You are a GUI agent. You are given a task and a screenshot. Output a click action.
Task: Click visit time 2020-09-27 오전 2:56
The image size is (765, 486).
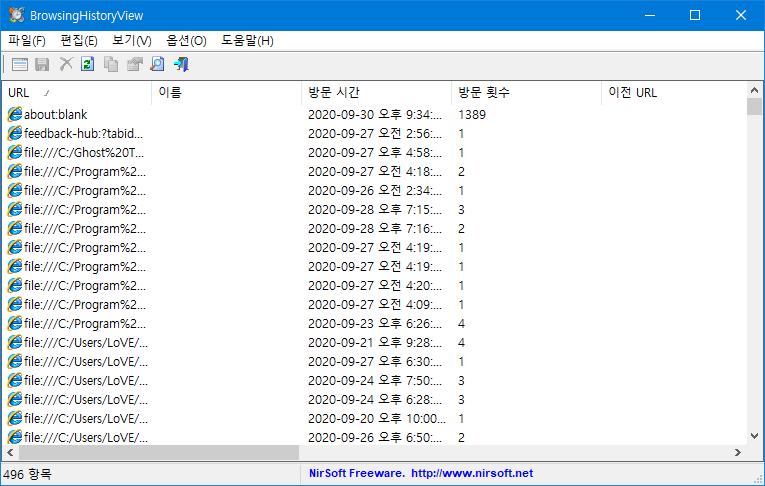pyautogui.click(x=375, y=133)
